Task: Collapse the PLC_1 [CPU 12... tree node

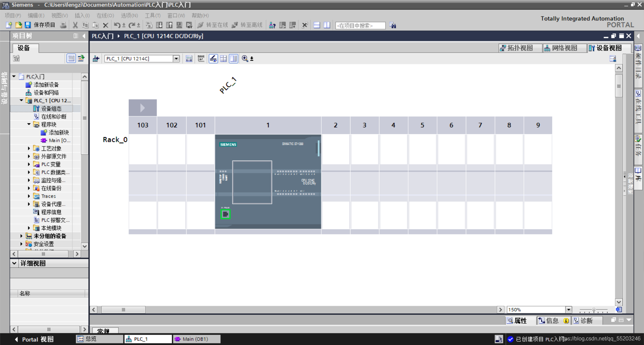Action: pos(21,100)
